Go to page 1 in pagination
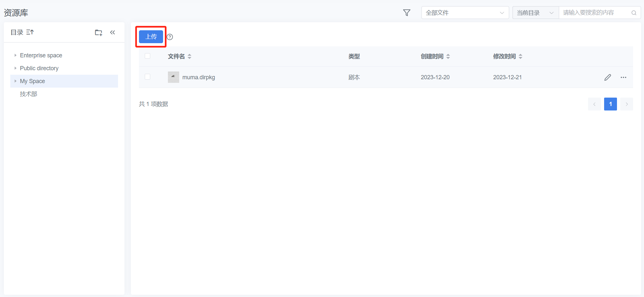 [x=610, y=104]
